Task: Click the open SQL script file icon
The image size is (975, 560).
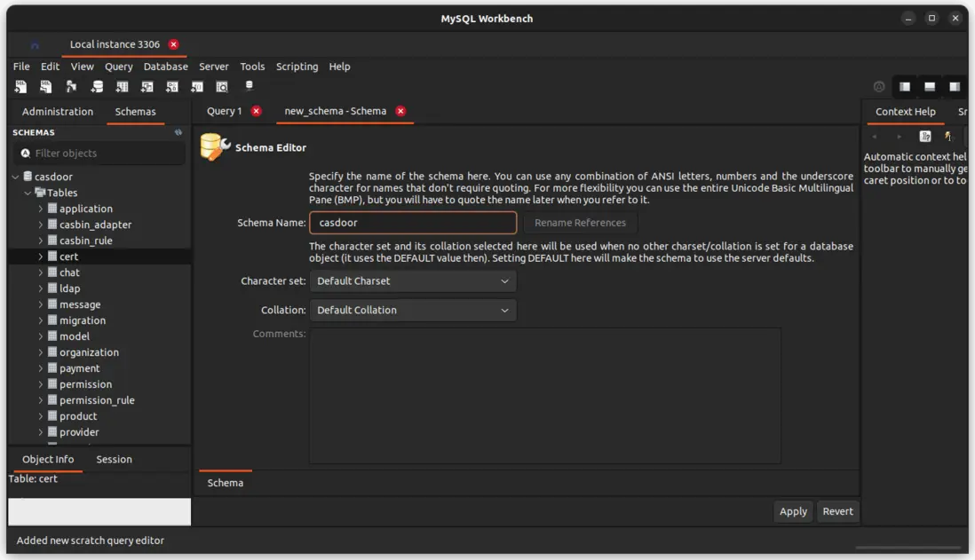Action: pos(45,87)
